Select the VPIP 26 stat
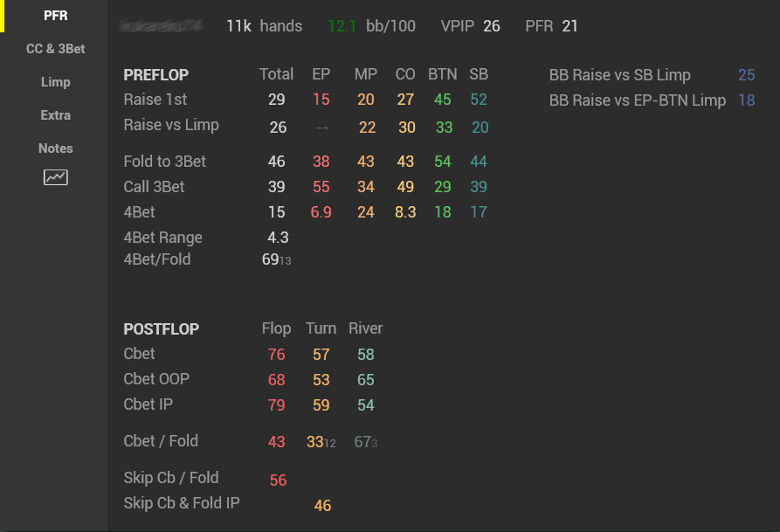Viewport: 780px width, 532px height. (470, 26)
